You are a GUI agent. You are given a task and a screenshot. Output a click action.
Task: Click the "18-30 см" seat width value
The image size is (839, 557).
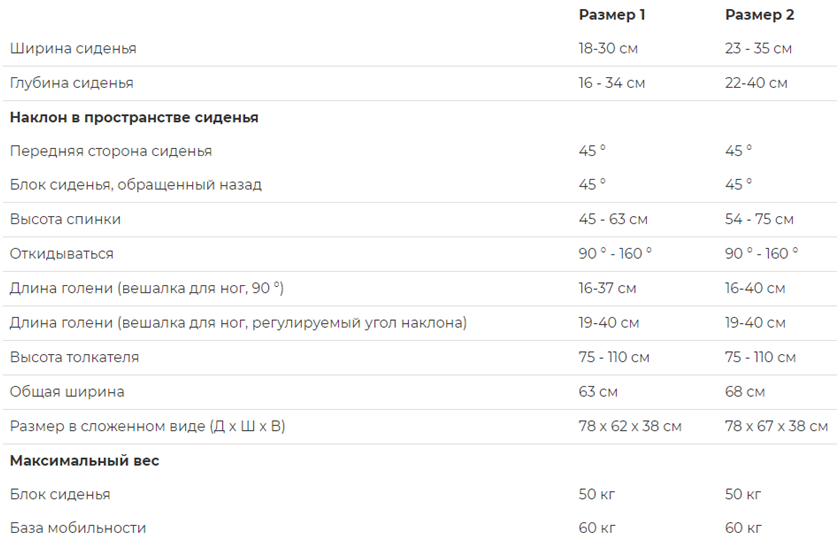coord(608,49)
